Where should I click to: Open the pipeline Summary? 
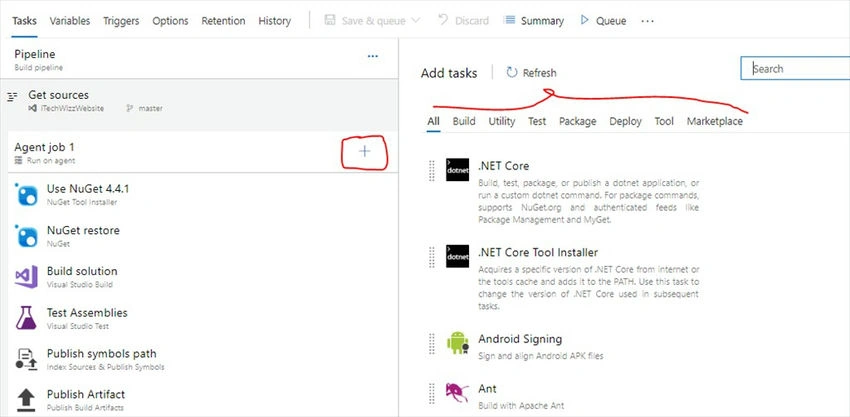pos(534,21)
